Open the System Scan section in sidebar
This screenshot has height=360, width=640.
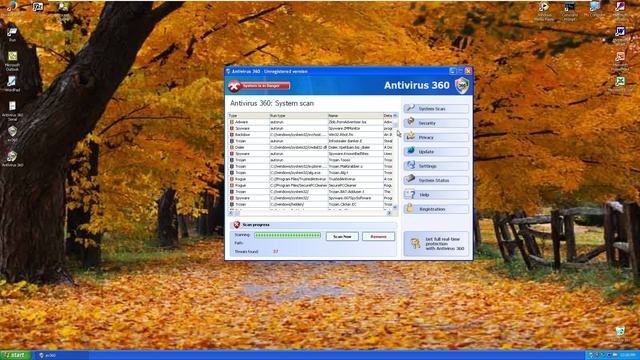point(436,109)
